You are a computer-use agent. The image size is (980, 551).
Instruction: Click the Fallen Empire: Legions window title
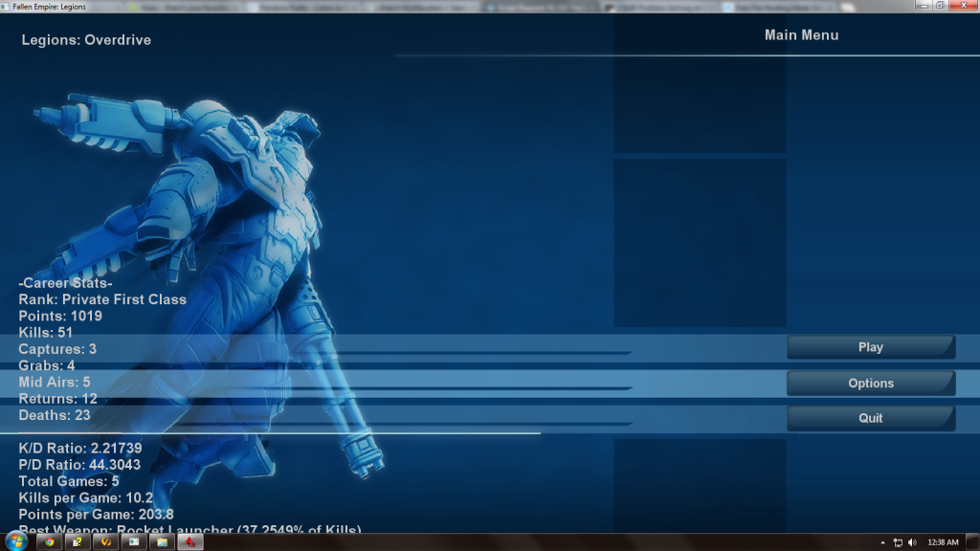pyautogui.click(x=50, y=7)
